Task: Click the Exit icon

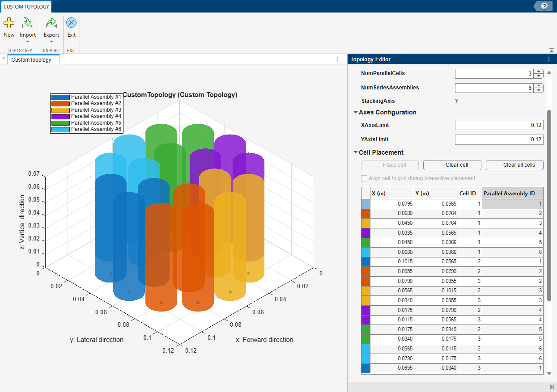Action: pos(72,23)
